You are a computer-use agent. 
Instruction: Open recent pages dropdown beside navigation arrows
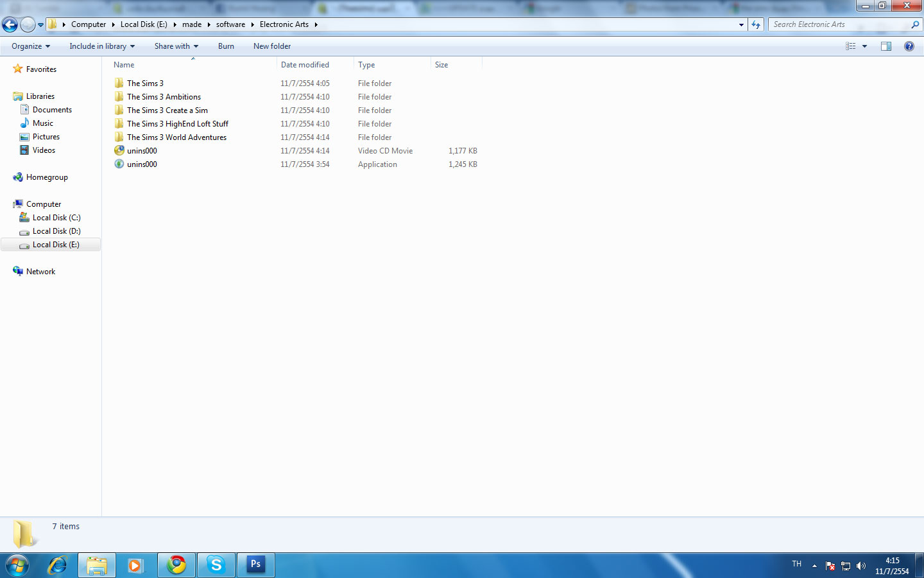tap(40, 25)
